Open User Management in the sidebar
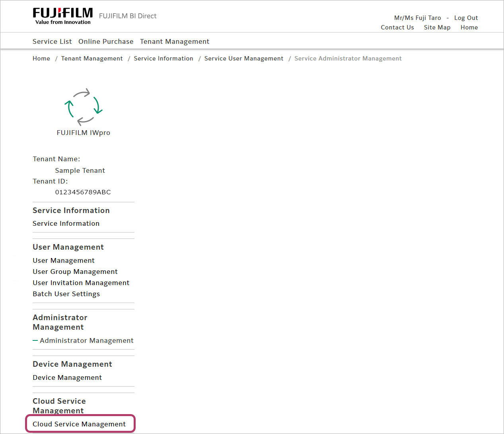The height and width of the screenshot is (434, 504). click(x=64, y=260)
